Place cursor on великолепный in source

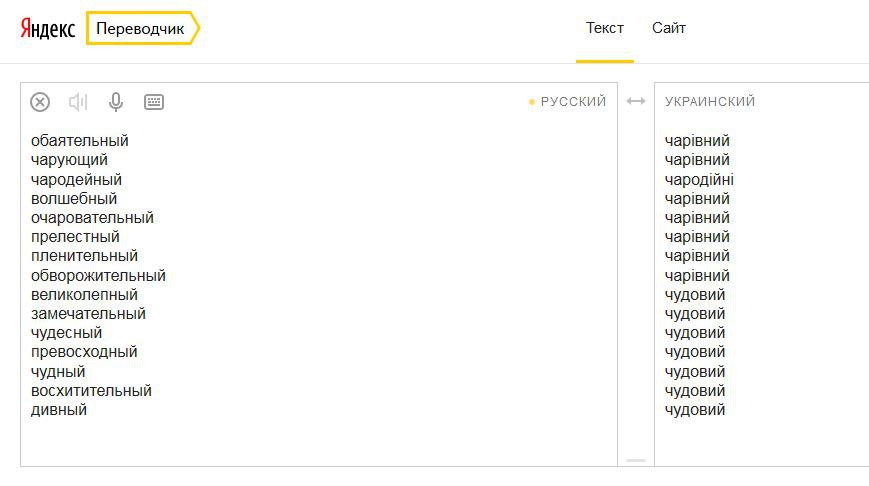point(84,295)
